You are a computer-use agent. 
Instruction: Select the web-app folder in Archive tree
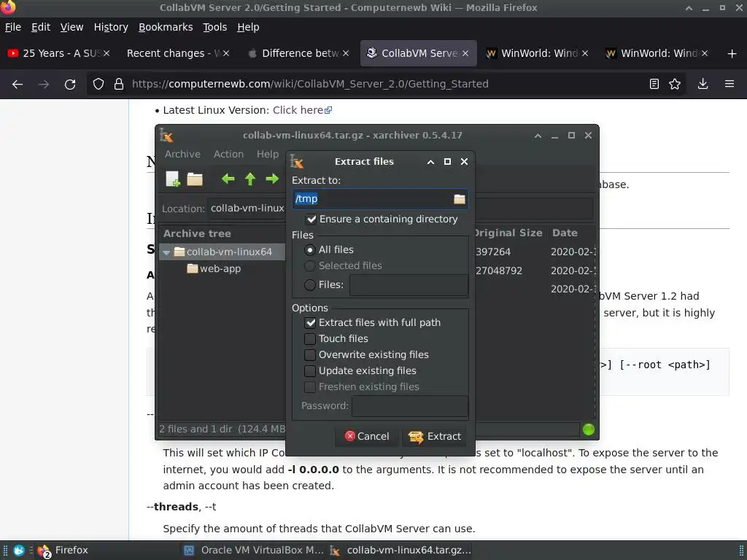pyautogui.click(x=220, y=269)
